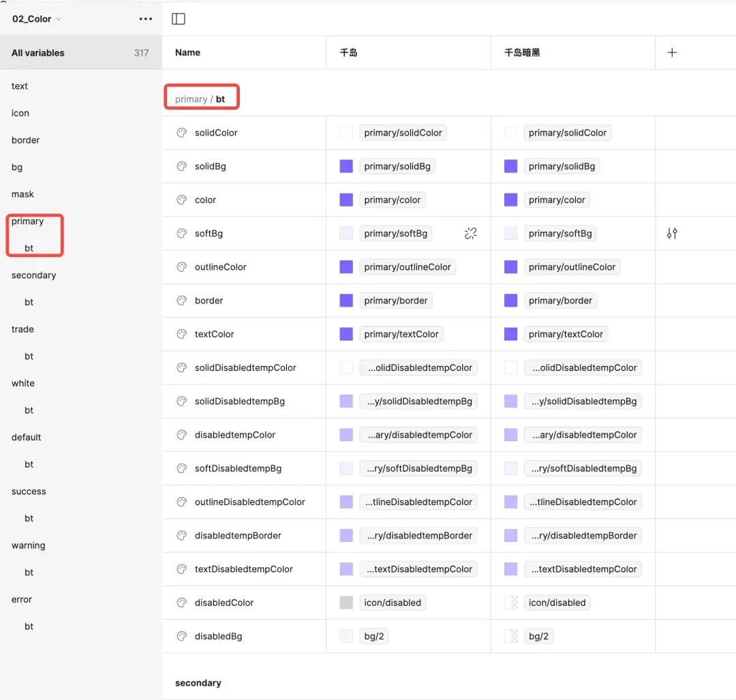Click the palette icon beside textColor
Image resolution: width=736 pixels, height=700 pixels.
182,334
